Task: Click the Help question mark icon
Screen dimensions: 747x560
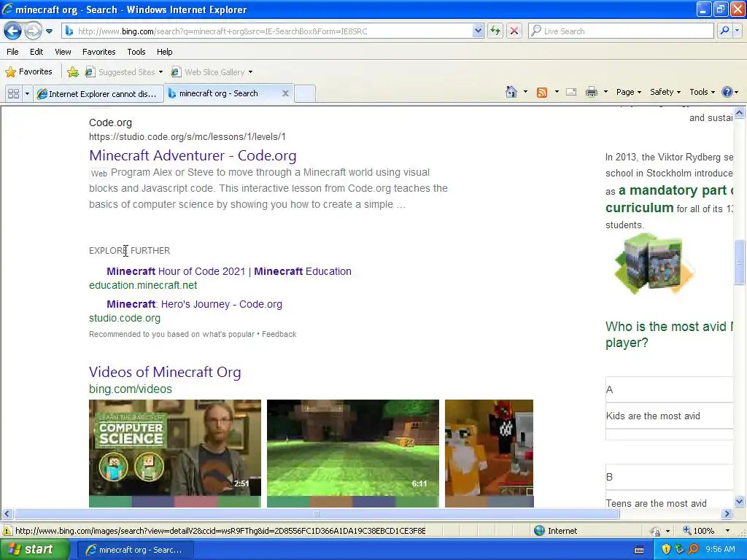Action: point(727,92)
